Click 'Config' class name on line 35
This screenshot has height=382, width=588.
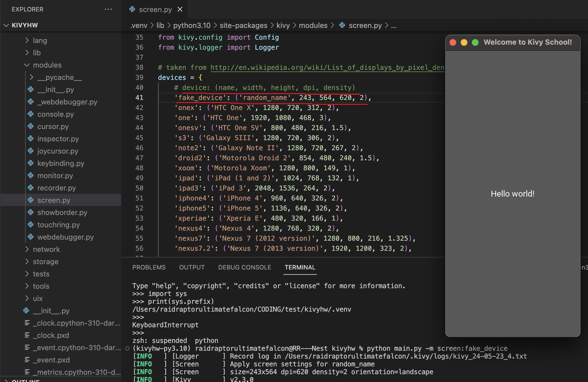click(267, 37)
